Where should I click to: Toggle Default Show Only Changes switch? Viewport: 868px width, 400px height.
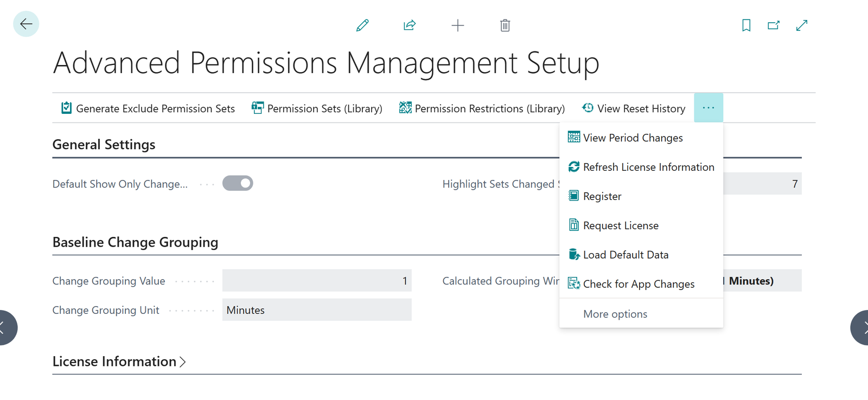click(x=238, y=183)
